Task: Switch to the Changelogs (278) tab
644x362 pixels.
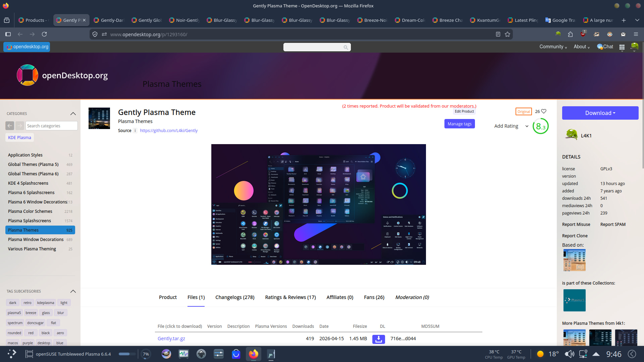Action: [x=235, y=297]
